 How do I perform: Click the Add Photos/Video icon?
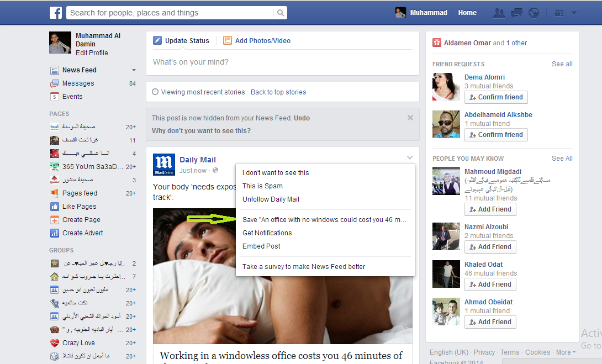[228, 40]
